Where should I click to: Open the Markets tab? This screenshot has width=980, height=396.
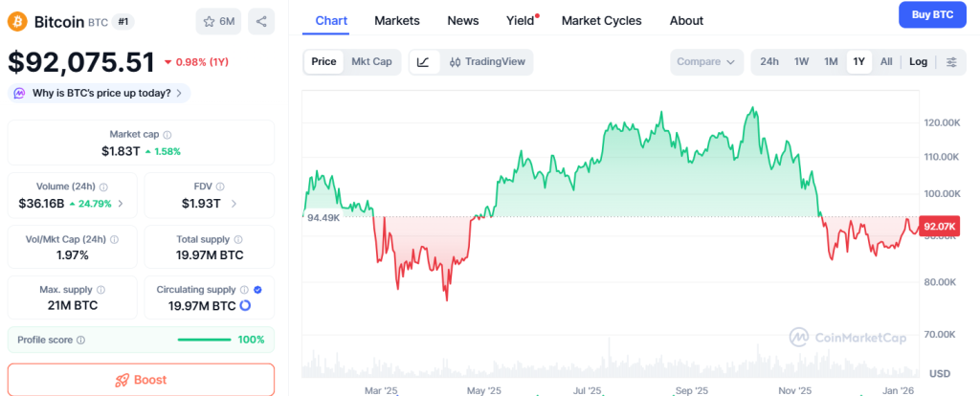pyautogui.click(x=396, y=20)
